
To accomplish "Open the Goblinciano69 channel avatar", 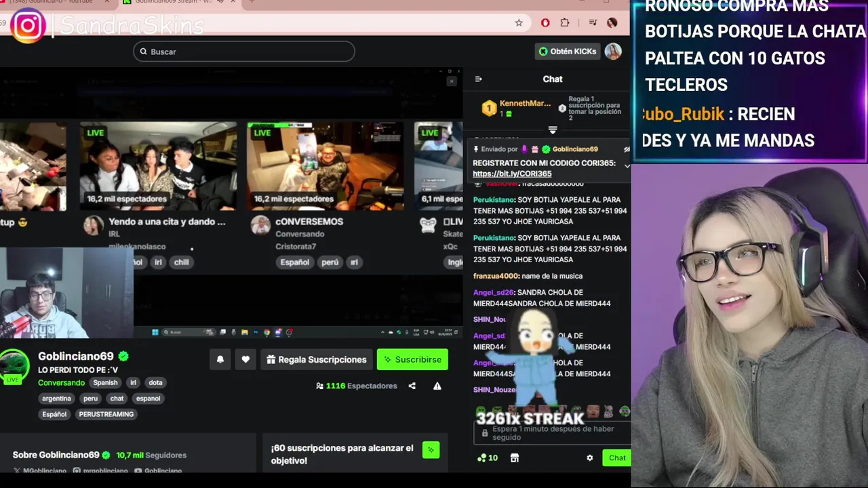I will [14, 365].
